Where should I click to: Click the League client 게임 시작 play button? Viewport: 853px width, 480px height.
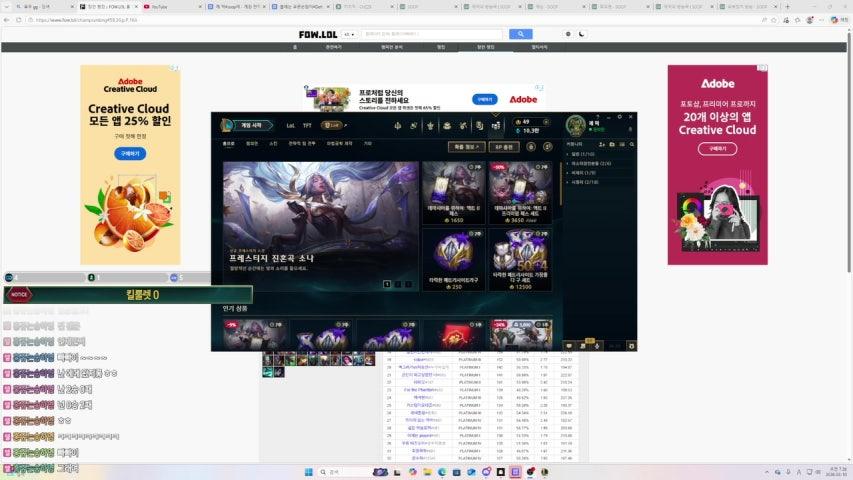[x=251, y=125]
